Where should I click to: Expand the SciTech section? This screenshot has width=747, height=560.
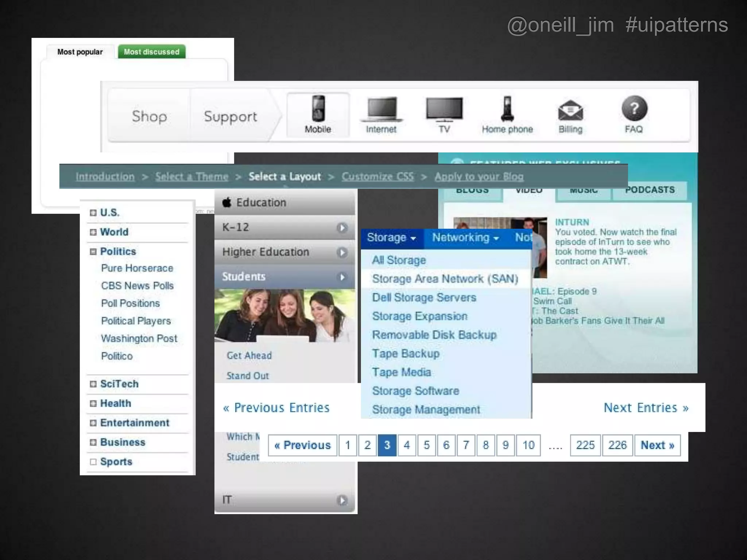coord(93,384)
